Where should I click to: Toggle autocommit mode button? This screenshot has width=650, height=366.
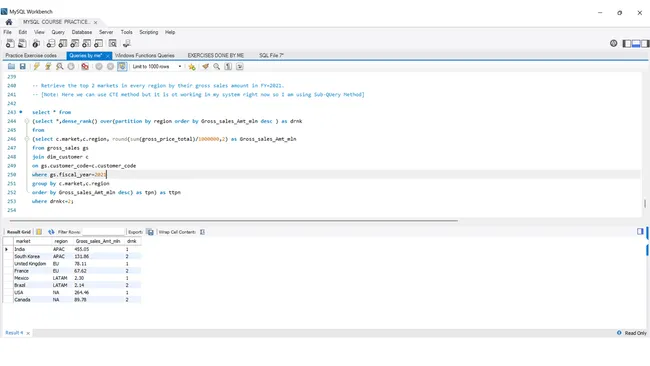(122, 66)
